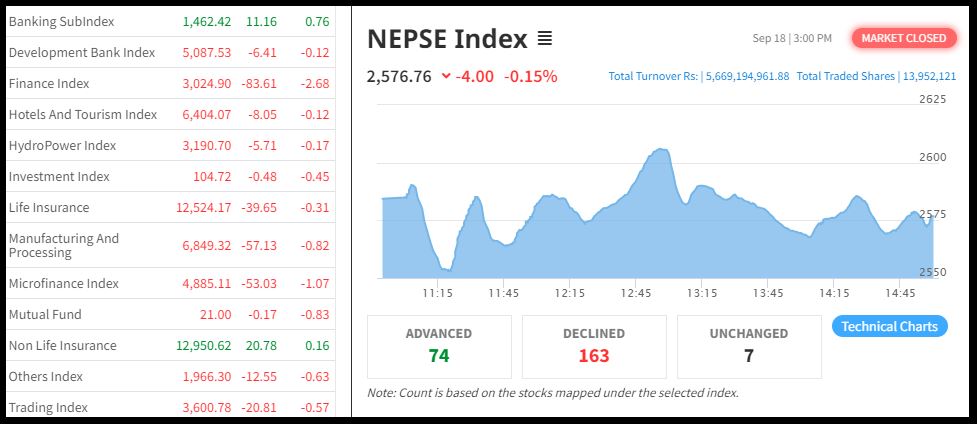The height and width of the screenshot is (424, 977).
Task: Click the Total Turnover value text
Action: (x=746, y=76)
